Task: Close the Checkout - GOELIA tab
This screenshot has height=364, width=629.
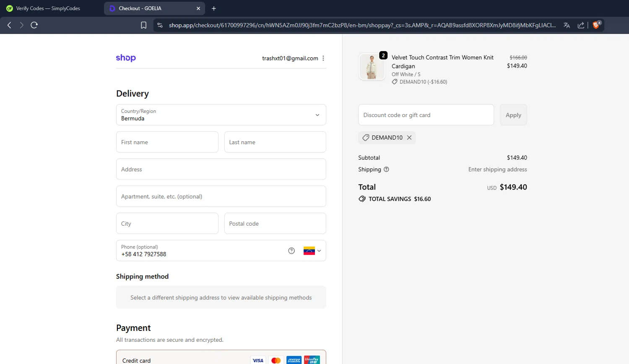Action: [x=198, y=8]
